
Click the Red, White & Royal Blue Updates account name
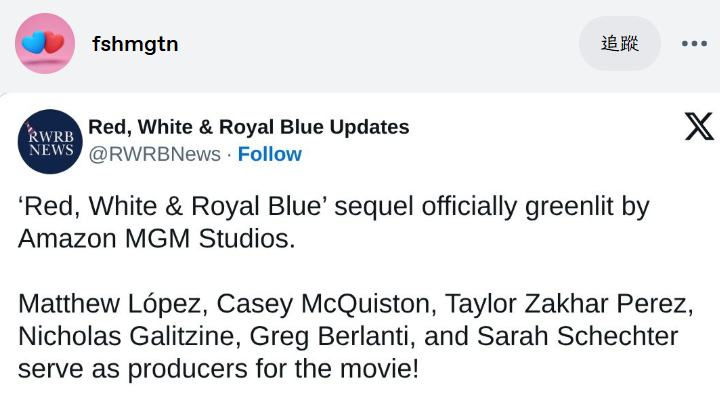[x=249, y=127]
